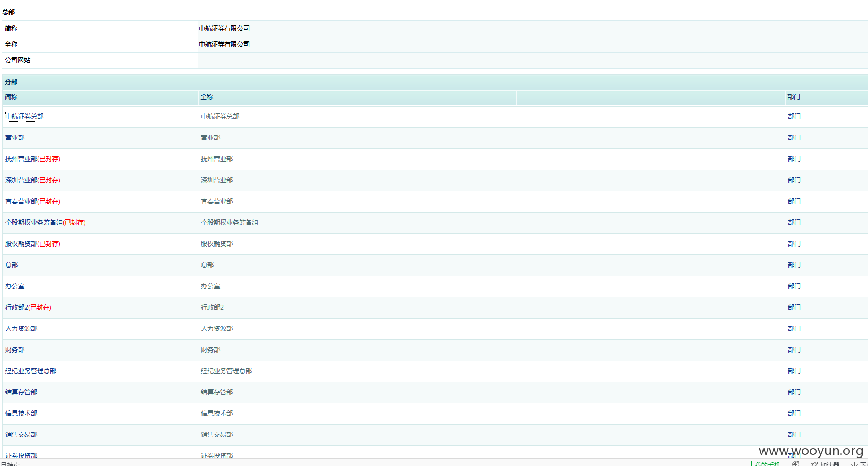Screen dimensions: 868x466
Task: Click 中航证券有限公司 value beside 简称 label
Action: tap(224, 29)
